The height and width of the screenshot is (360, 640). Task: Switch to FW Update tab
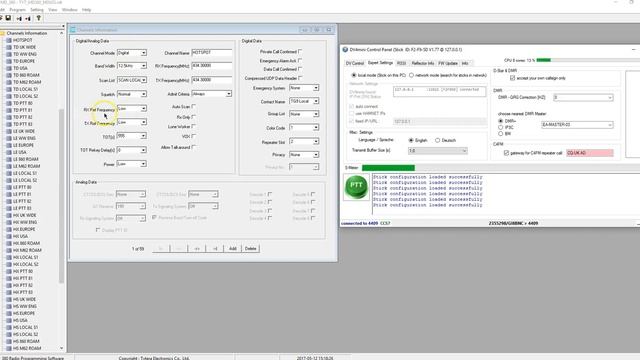(x=448, y=63)
